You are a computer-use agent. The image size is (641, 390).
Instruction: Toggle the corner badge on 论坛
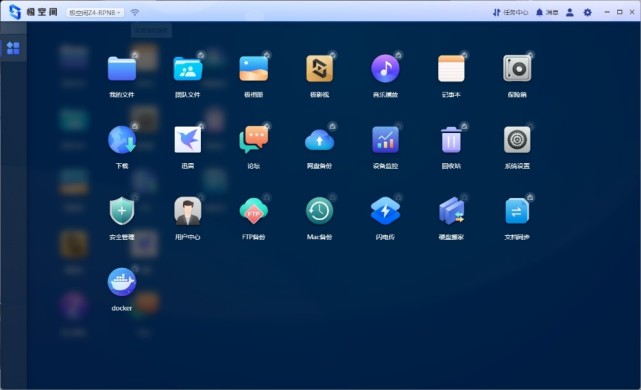coord(267,126)
